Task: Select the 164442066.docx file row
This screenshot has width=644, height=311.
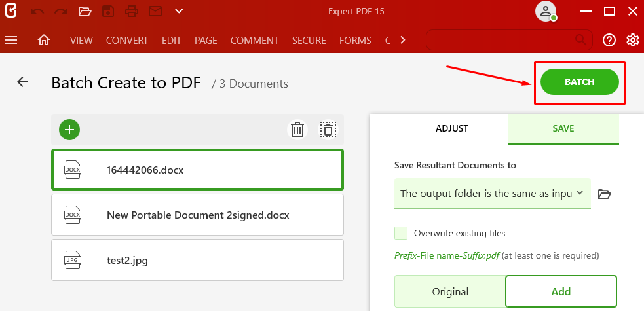Action: click(198, 170)
